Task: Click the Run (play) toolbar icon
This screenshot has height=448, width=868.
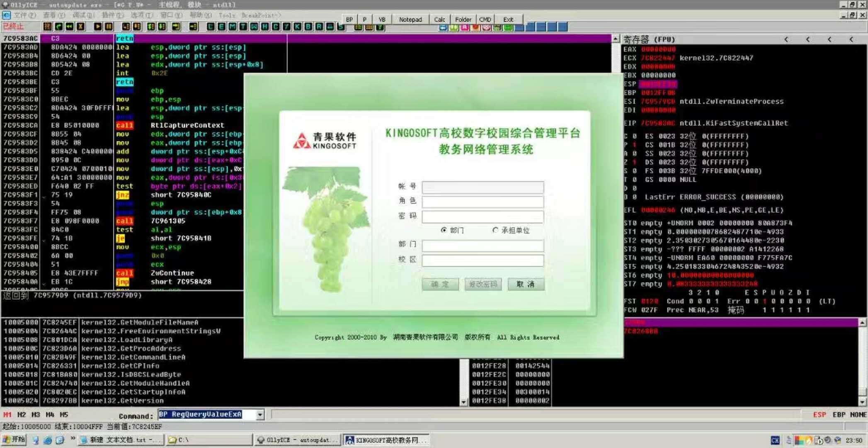Action: pos(97,27)
